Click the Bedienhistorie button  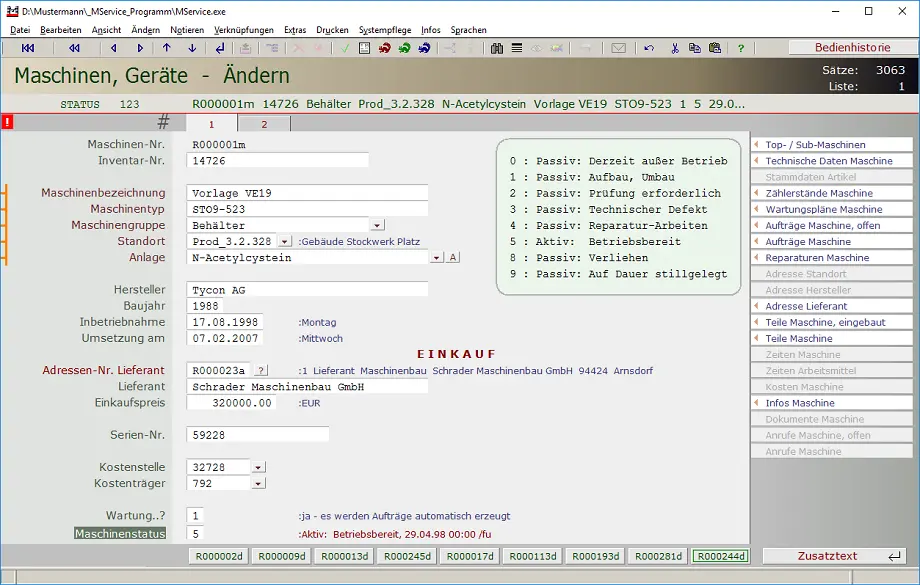click(851, 47)
